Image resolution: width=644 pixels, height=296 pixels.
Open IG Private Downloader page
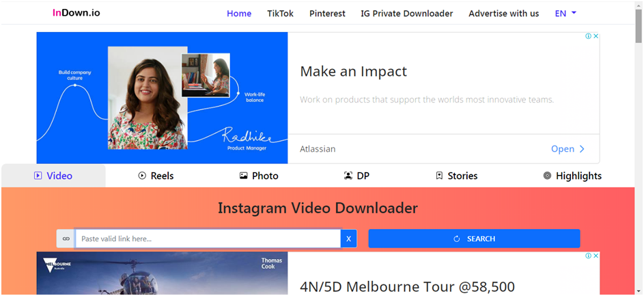pyautogui.click(x=406, y=13)
